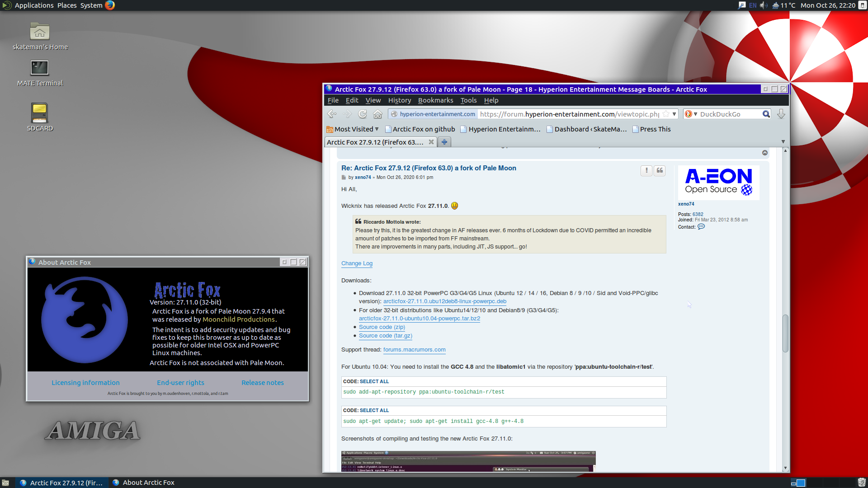
Task: Click the quote reply icon on xeno74's post
Action: point(660,170)
